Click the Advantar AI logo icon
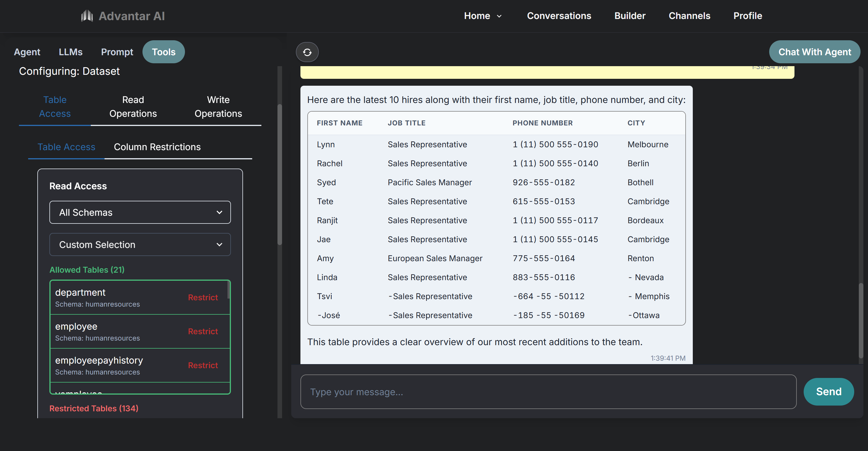868x451 pixels. pos(87,16)
